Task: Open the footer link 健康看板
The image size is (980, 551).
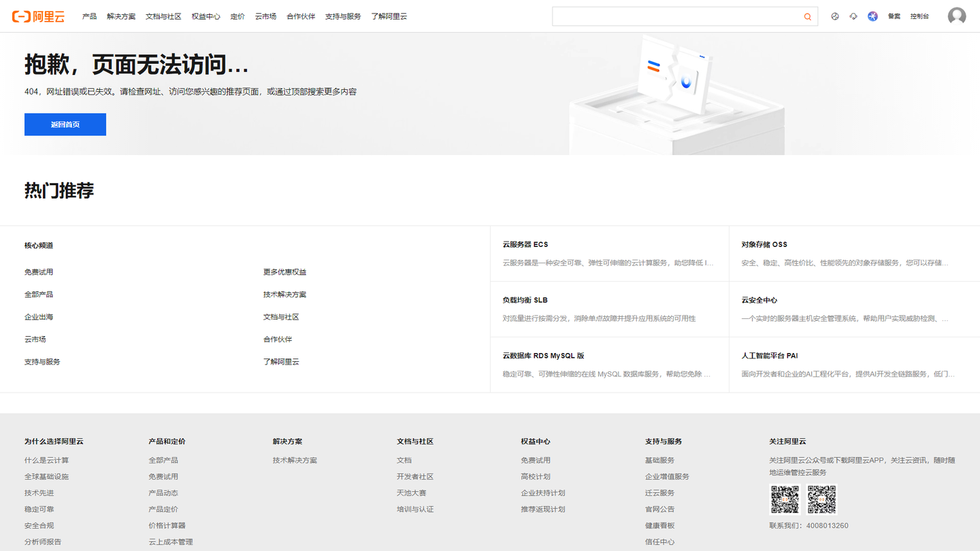Action: point(660,526)
